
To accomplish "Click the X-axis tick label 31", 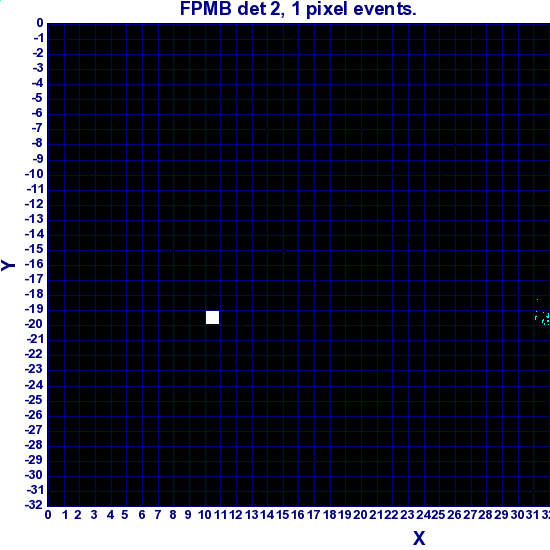I will 532,515.
